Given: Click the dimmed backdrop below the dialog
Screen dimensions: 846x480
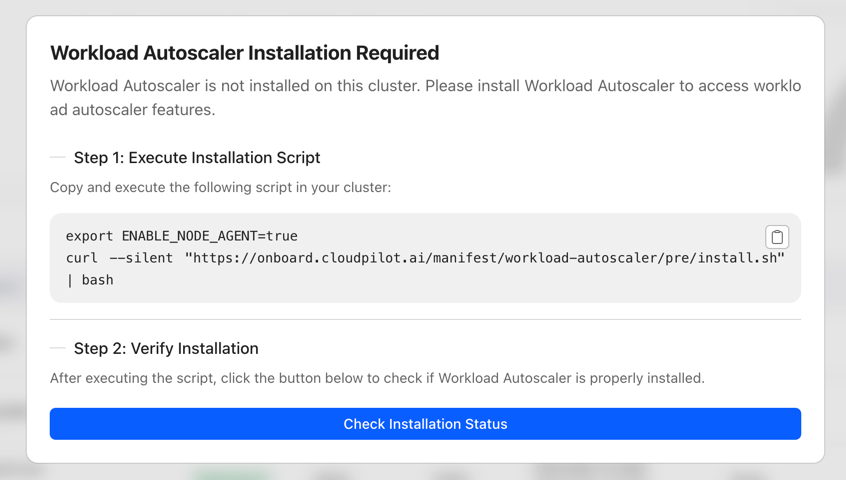Looking at the screenshot, I should click(425, 472).
